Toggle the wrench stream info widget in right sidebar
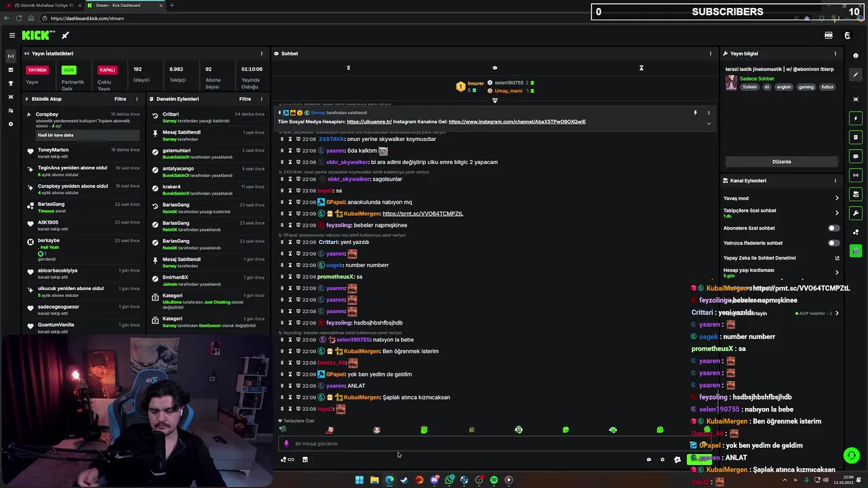Screen dimensions: 868x488 coord(856,213)
